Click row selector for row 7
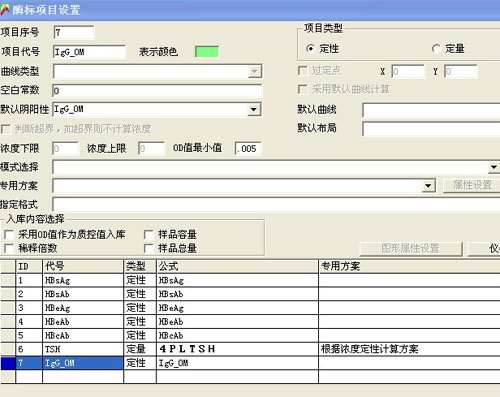Image resolution: width=500 pixels, height=397 pixels. 8,363
